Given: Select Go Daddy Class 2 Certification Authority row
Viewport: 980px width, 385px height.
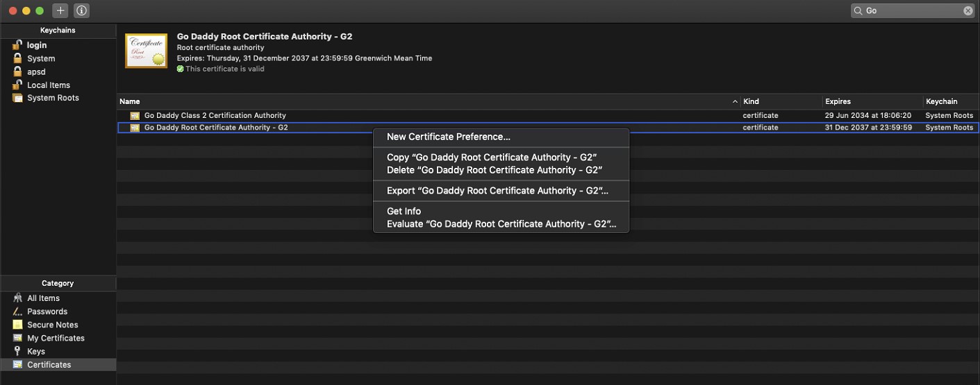Looking at the screenshot, I should coord(215,115).
